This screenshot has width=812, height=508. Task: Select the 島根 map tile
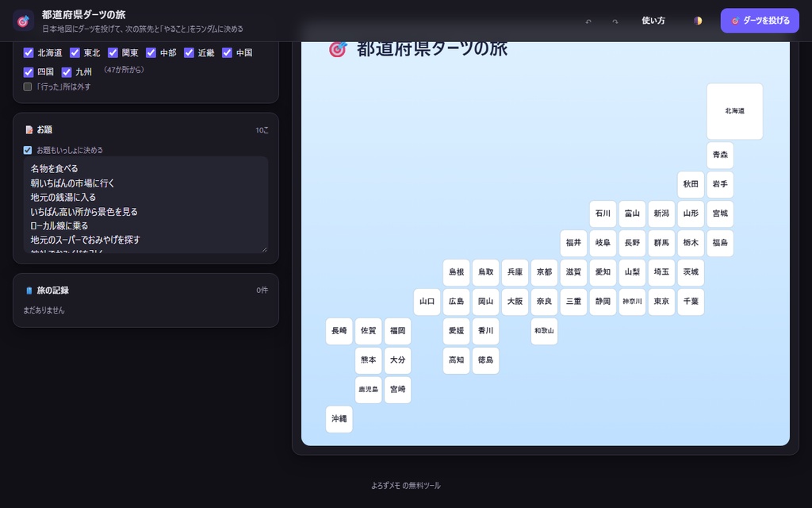[x=456, y=272]
